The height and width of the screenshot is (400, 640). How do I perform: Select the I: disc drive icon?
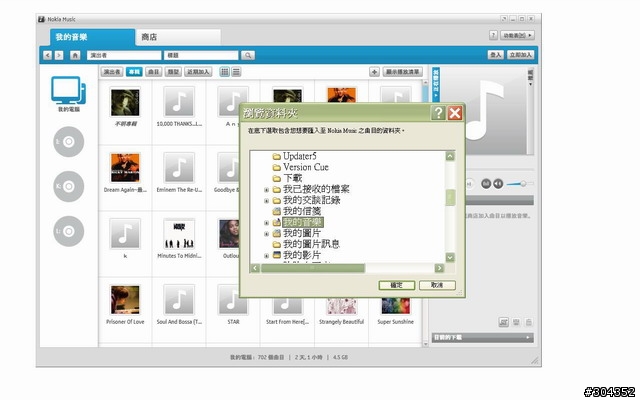pos(69,142)
